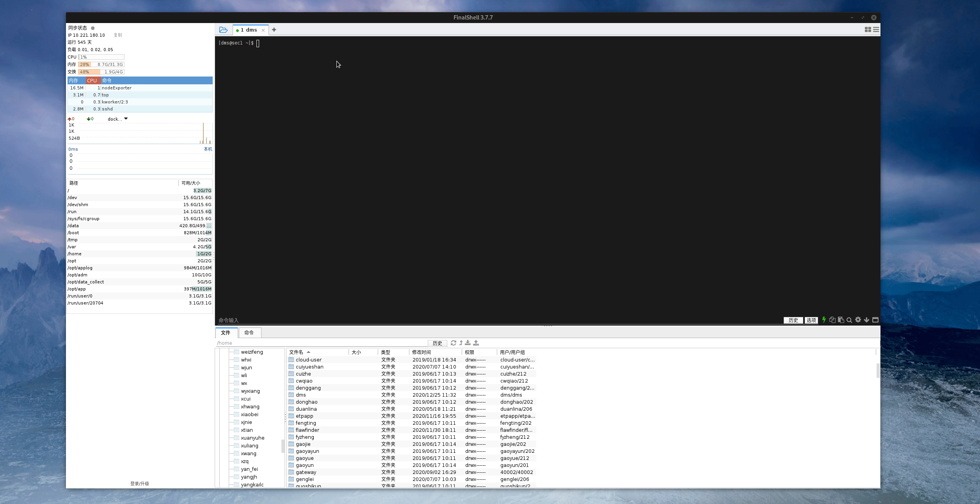Viewport: 980px width, 504px height.
Task: Click the paste icon in terminal toolbar
Action: [841, 320]
